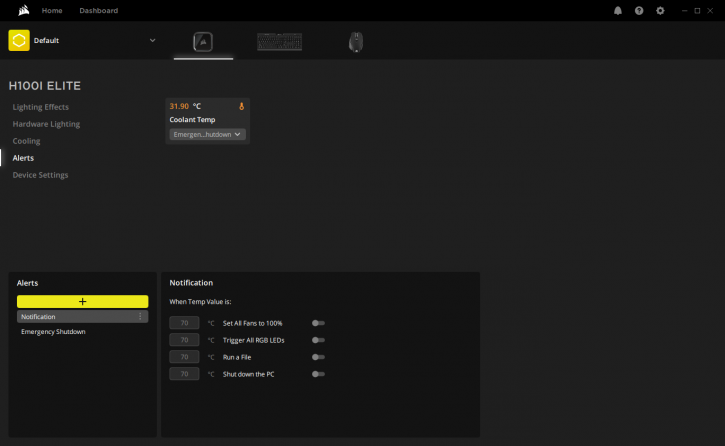Screen dimensions: 725x446
Task: Click the Default profile name
Action: 46,41
